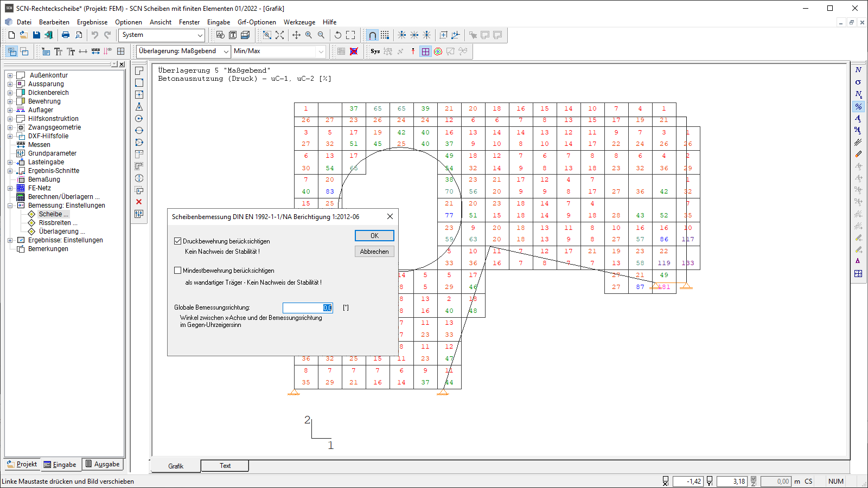The image size is (868, 488).
Task: Expand the Bewehrung tree node
Action: pyautogui.click(x=10, y=101)
